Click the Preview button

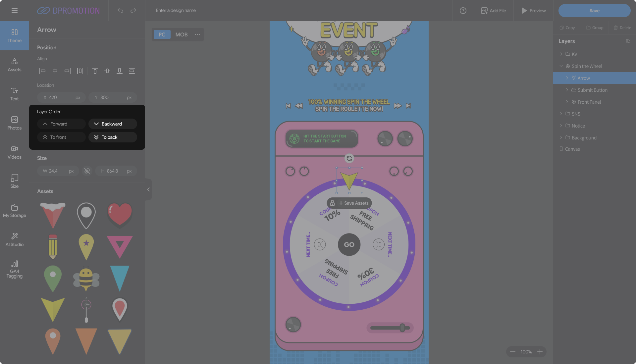(x=533, y=11)
